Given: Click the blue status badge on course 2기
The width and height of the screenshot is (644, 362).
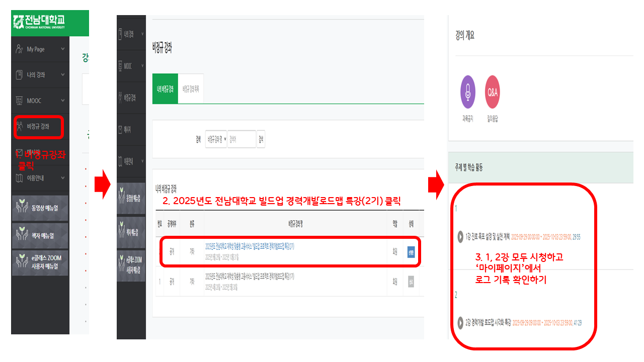Looking at the screenshot, I should (x=411, y=253).
